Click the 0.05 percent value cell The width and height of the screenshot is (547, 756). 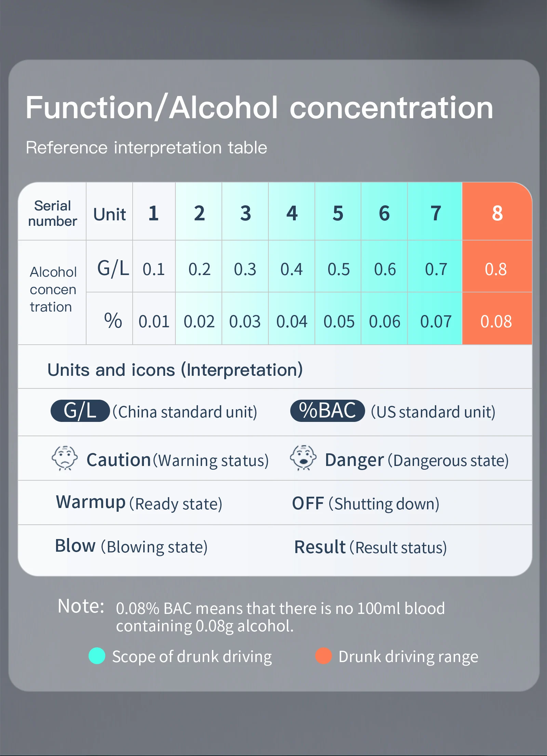tap(338, 318)
